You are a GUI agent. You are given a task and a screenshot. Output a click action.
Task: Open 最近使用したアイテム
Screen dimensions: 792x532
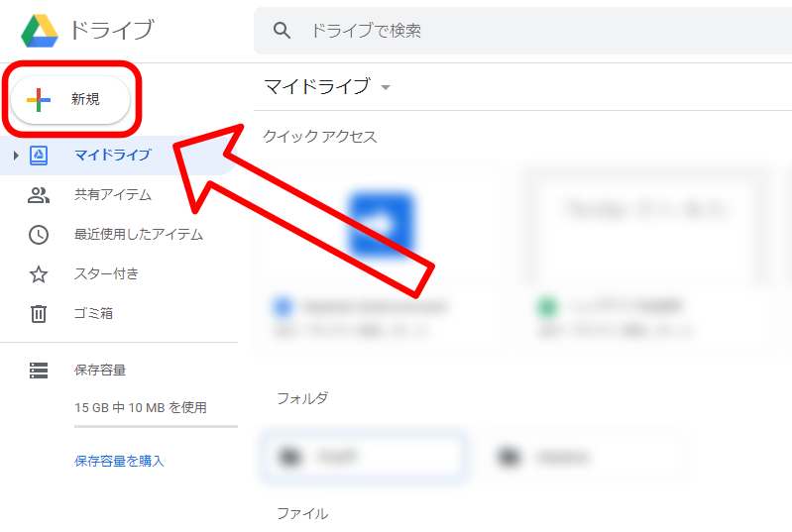coord(139,234)
